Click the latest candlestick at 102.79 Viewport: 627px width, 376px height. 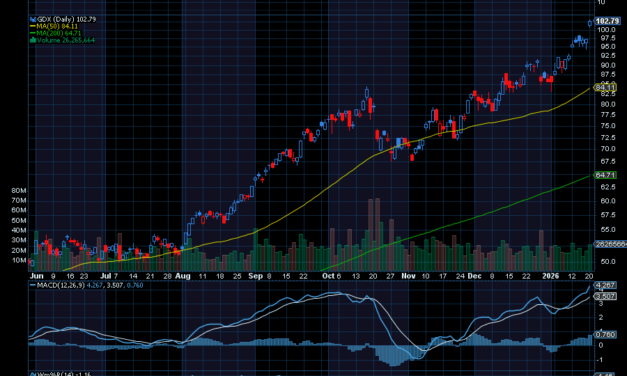click(x=590, y=23)
